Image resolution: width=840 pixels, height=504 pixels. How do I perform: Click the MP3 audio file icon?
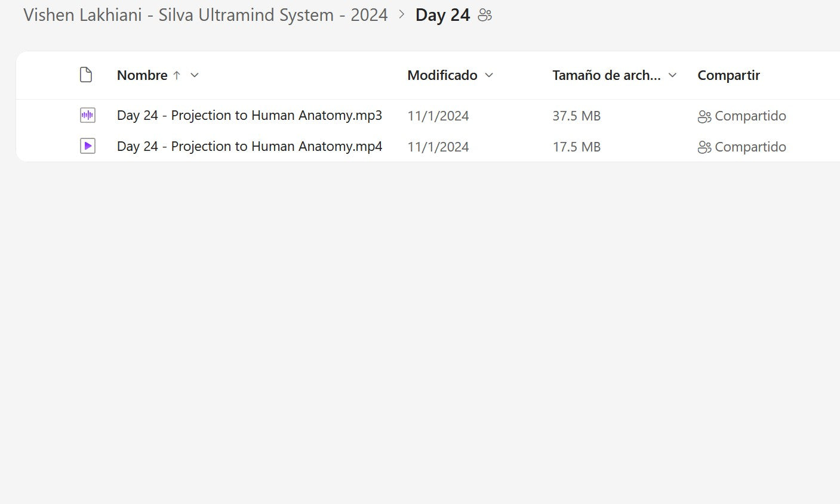tap(88, 115)
